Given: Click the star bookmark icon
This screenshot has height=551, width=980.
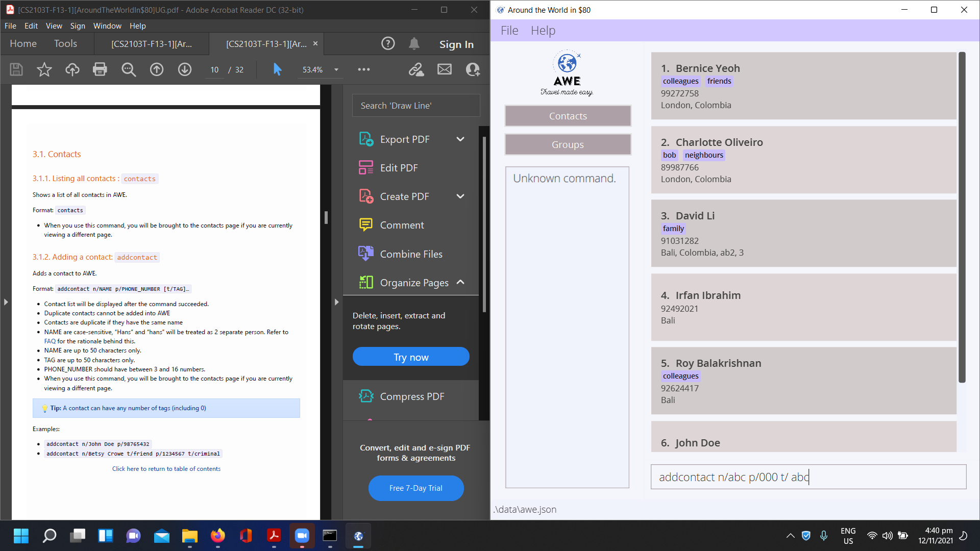Looking at the screenshot, I should (x=44, y=69).
